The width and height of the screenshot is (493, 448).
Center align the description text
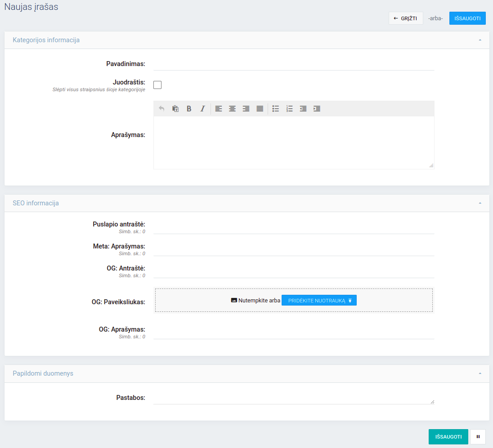[232, 109]
